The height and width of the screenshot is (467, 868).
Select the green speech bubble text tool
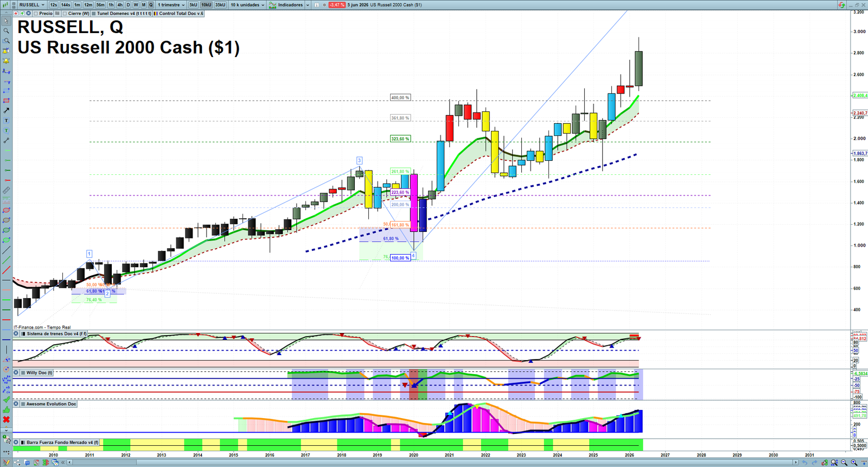tap(6, 130)
